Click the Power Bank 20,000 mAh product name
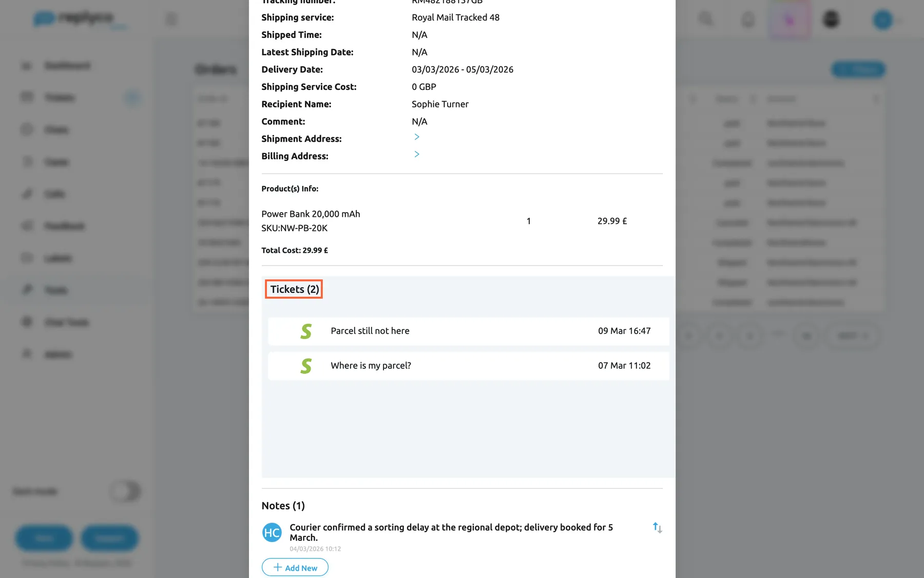Viewport: 924px width, 578px height. pos(311,214)
